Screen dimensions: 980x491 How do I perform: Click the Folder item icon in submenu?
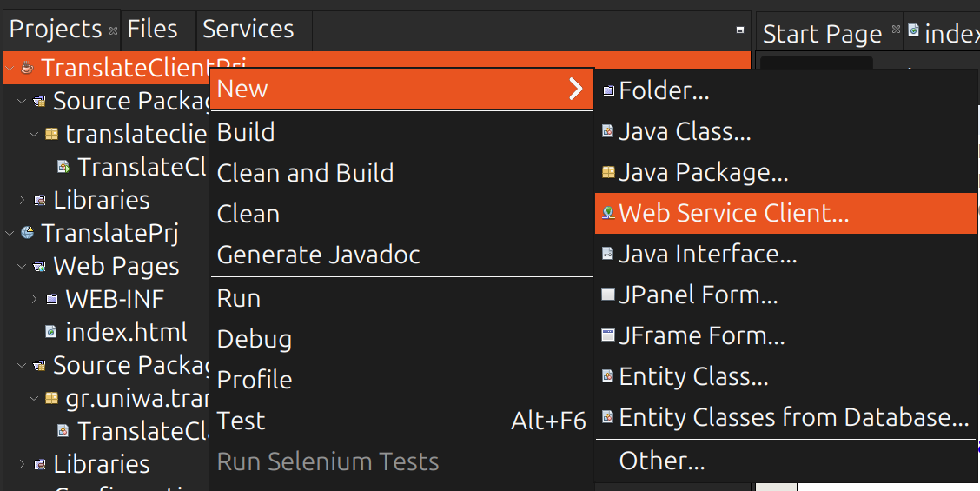click(608, 91)
